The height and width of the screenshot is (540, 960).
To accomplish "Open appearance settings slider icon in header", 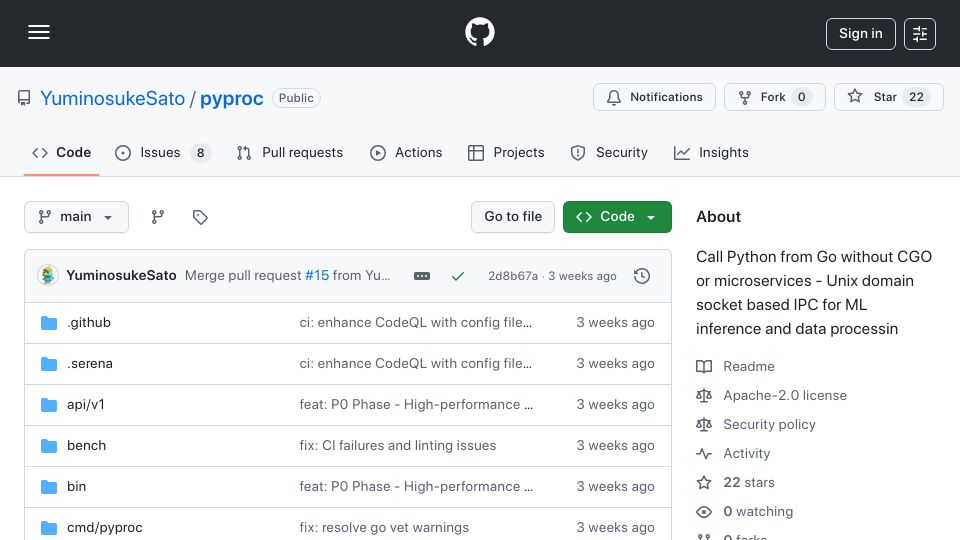I will point(920,34).
